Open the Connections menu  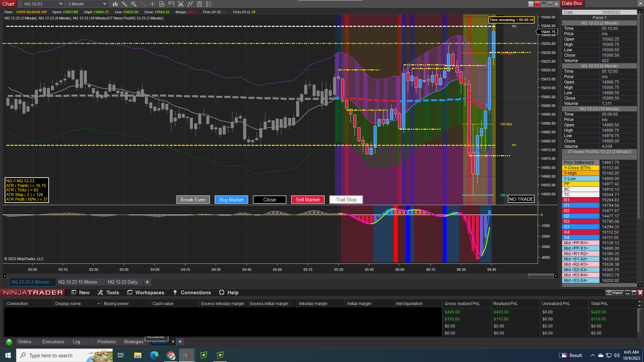[192, 293]
